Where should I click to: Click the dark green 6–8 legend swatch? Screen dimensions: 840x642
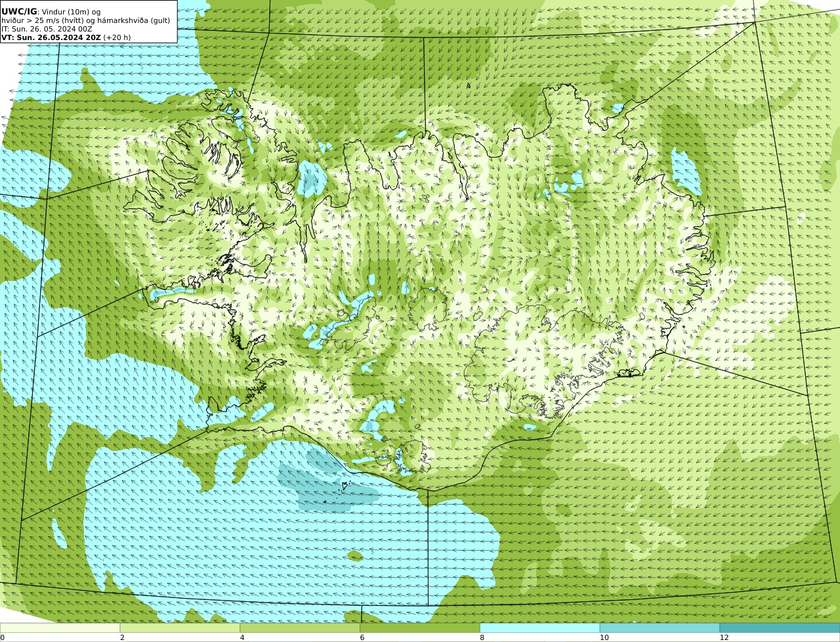pyautogui.click(x=420, y=628)
